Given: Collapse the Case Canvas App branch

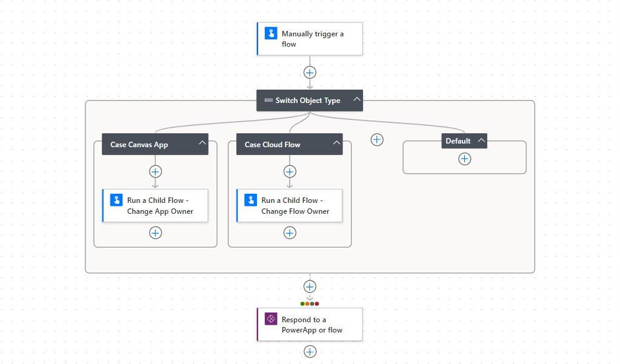Looking at the screenshot, I should 202,144.
